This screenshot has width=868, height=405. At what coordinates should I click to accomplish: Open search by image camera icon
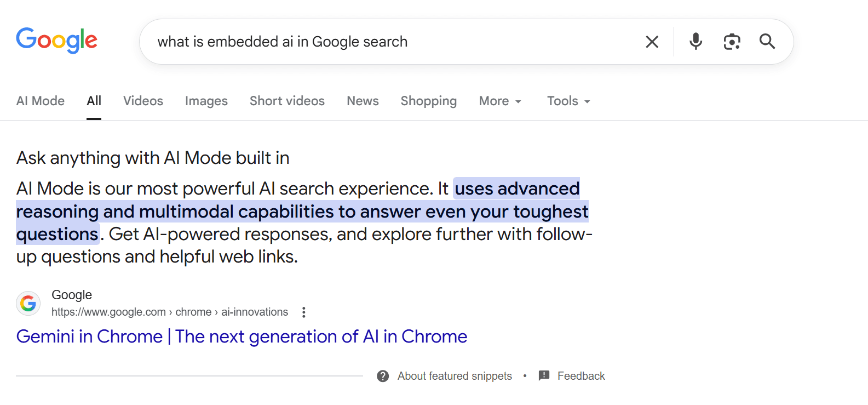(x=732, y=42)
